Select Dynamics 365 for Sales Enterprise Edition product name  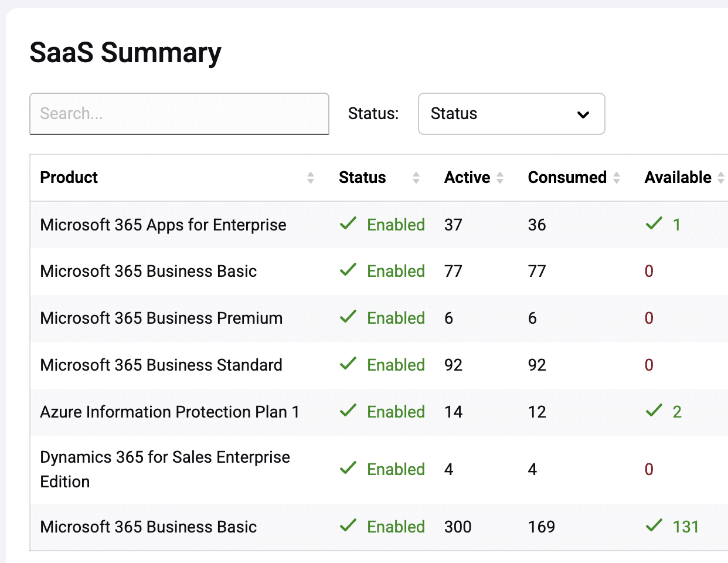[165, 469]
